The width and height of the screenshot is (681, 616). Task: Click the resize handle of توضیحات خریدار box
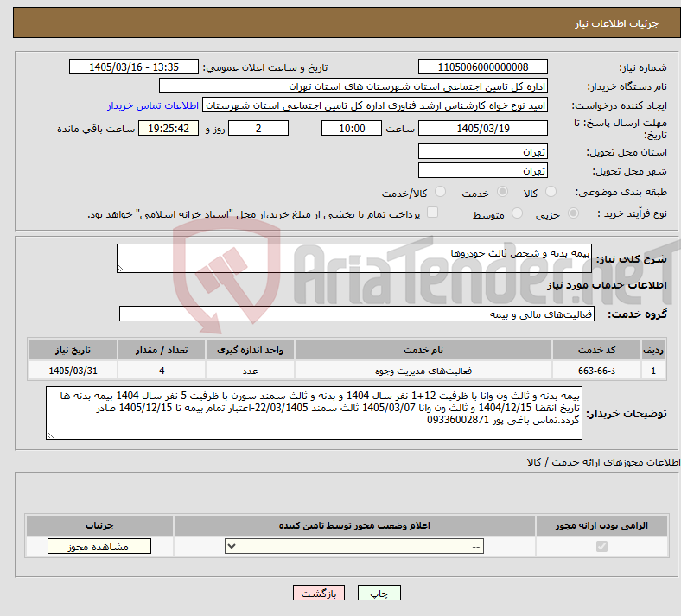pos(50,435)
